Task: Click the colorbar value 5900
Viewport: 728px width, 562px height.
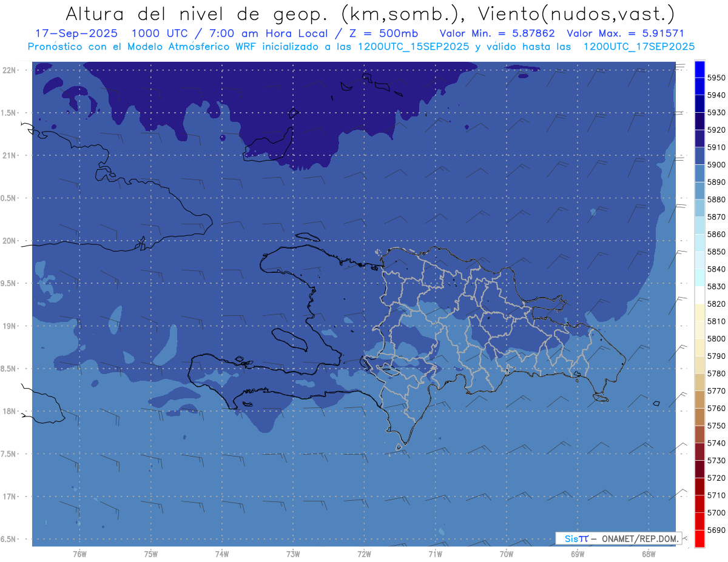Action: tap(716, 165)
